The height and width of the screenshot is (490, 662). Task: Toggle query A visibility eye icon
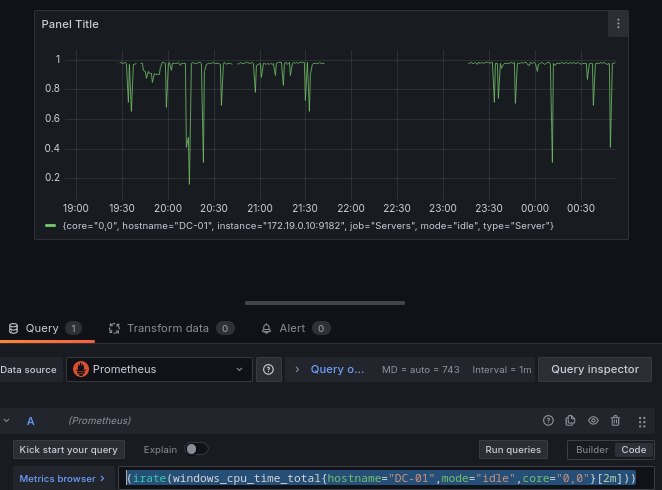593,421
